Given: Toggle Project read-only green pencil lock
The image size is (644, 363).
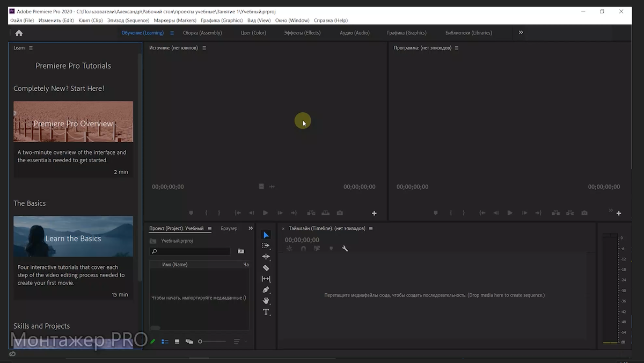Looking at the screenshot, I should pyautogui.click(x=153, y=342).
